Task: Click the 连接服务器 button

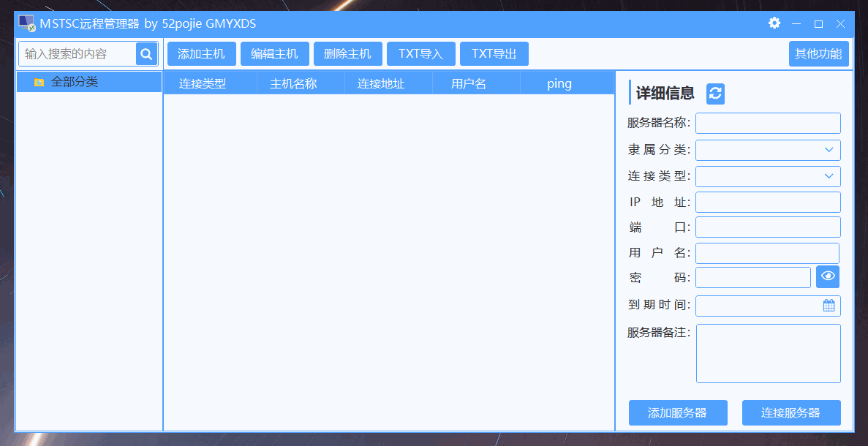Action: (x=791, y=412)
